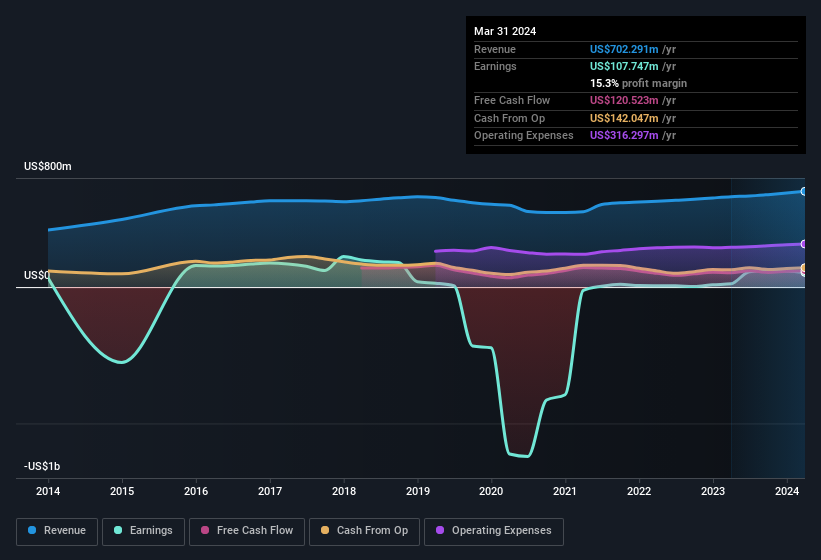Click the Mar 31 2024 tooltip date

pyautogui.click(x=505, y=31)
